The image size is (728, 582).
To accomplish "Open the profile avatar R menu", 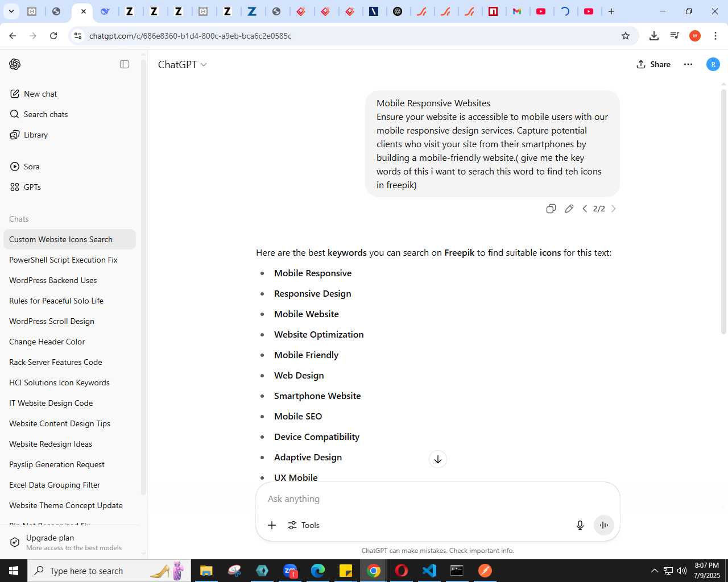I will coord(713,64).
